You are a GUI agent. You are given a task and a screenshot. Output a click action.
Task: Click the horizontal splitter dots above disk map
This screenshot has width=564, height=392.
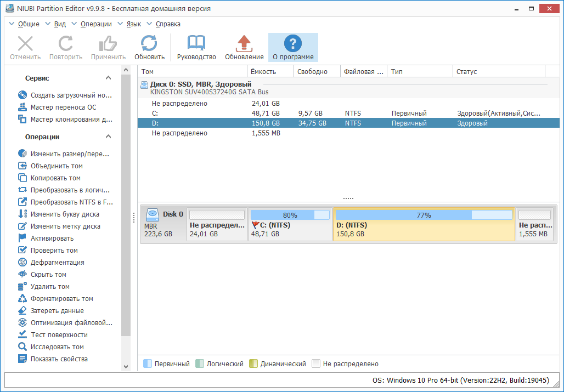pos(348,198)
